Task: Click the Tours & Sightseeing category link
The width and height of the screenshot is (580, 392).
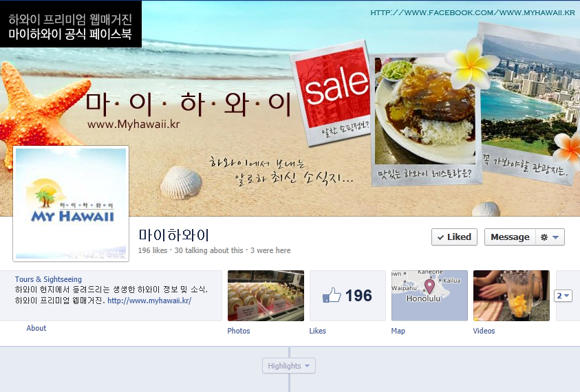Action: 48,279
